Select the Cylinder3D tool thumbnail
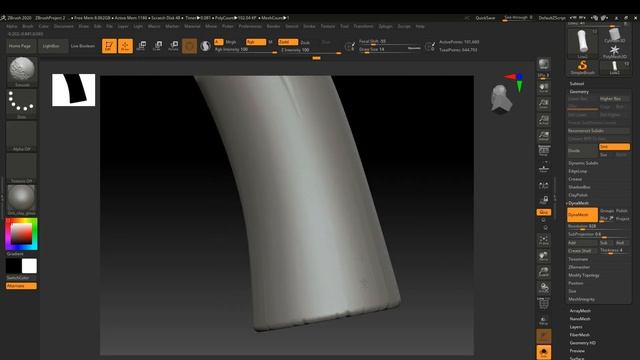The height and width of the screenshot is (360, 640). click(x=614, y=34)
